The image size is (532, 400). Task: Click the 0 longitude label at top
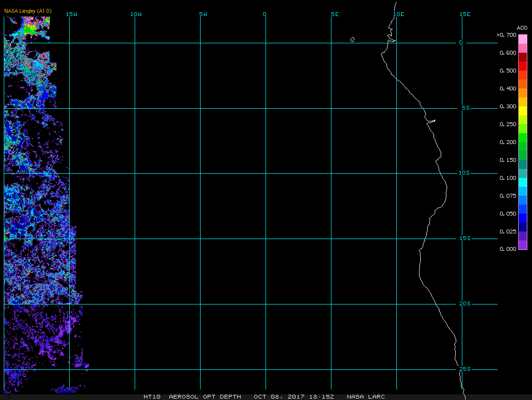(265, 14)
